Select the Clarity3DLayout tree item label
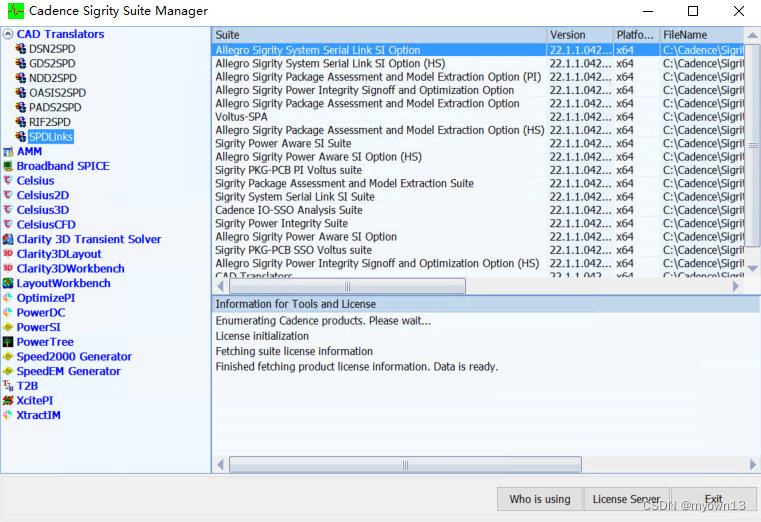 point(59,254)
